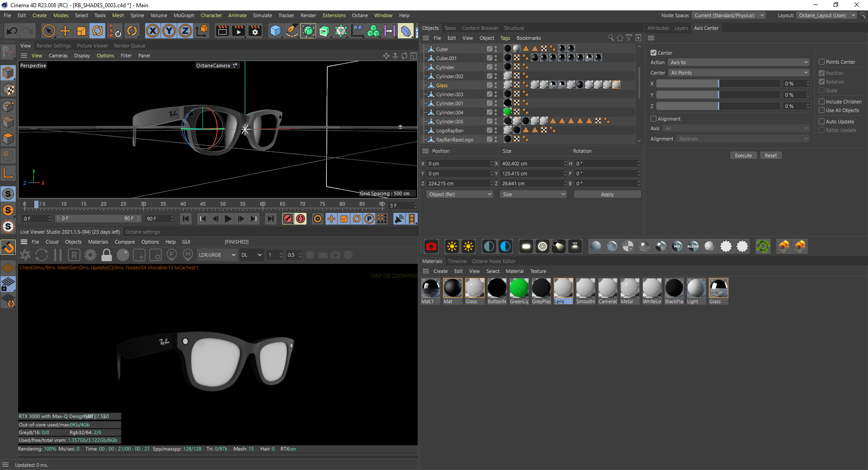Toggle the Center checkbox

click(653, 53)
